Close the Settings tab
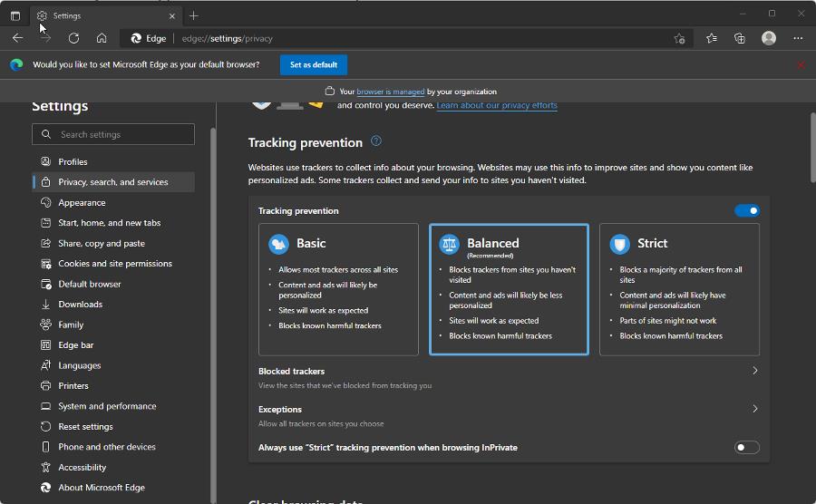This screenshot has width=816, height=504. (x=171, y=16)
